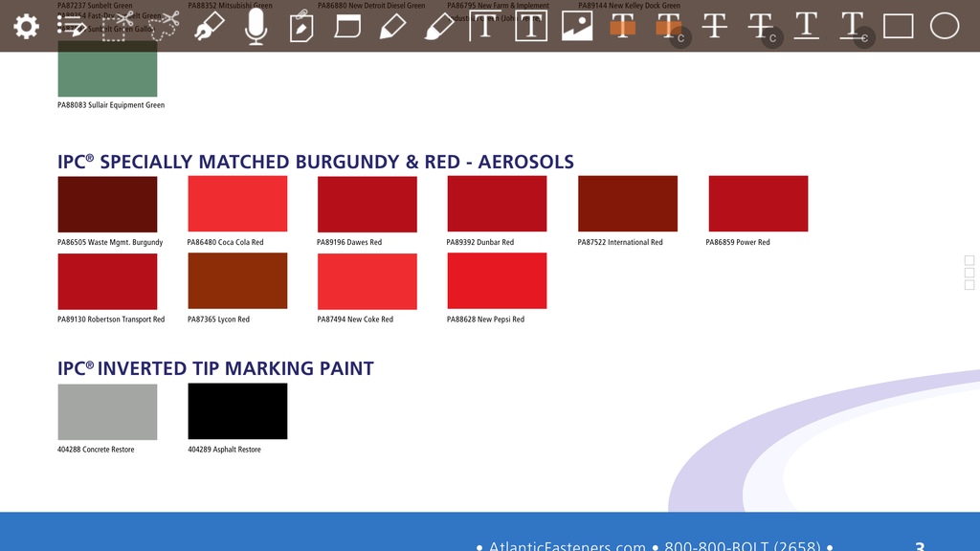Select the freeform lasso cut tool
The width and height of the screenshot is (980, 551).
pyautogui.click(x=164, y=26)
